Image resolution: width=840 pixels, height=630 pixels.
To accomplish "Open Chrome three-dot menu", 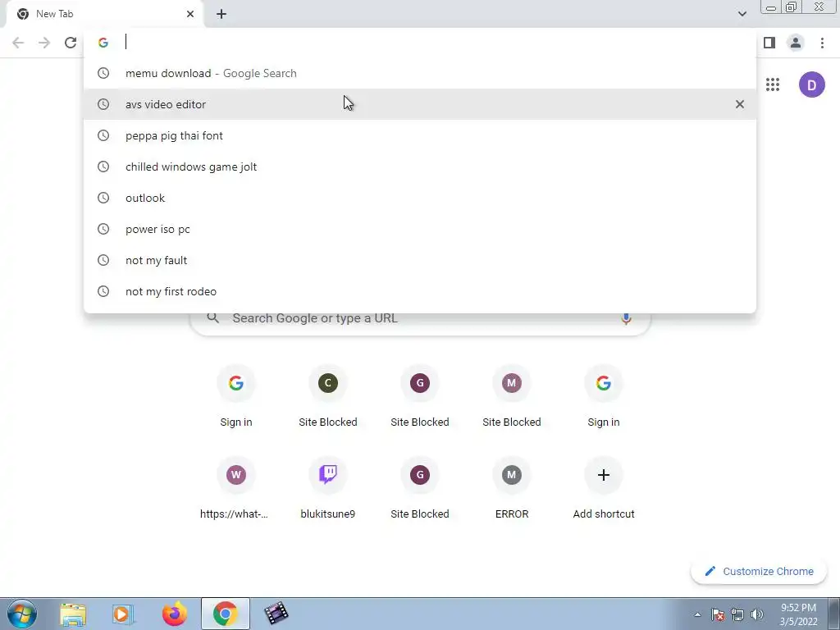I will (x=822, y=43).
